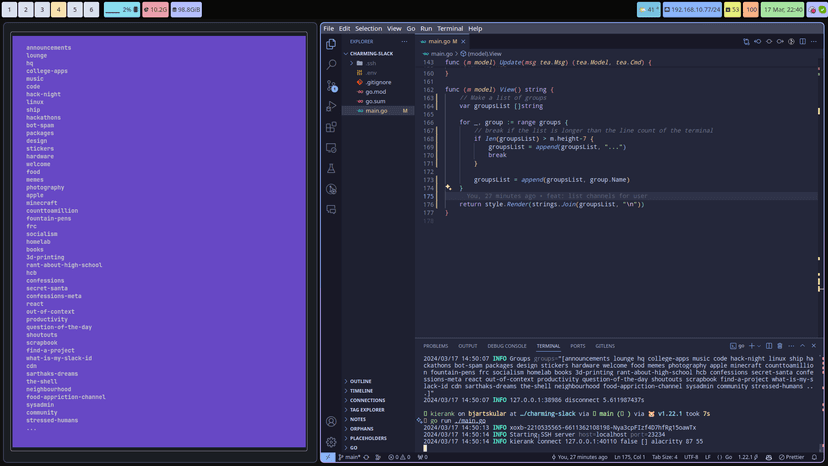Screen dimensions: 828x466
Task: Expand the TIMELINE section
Action: [x=360, y=391]
